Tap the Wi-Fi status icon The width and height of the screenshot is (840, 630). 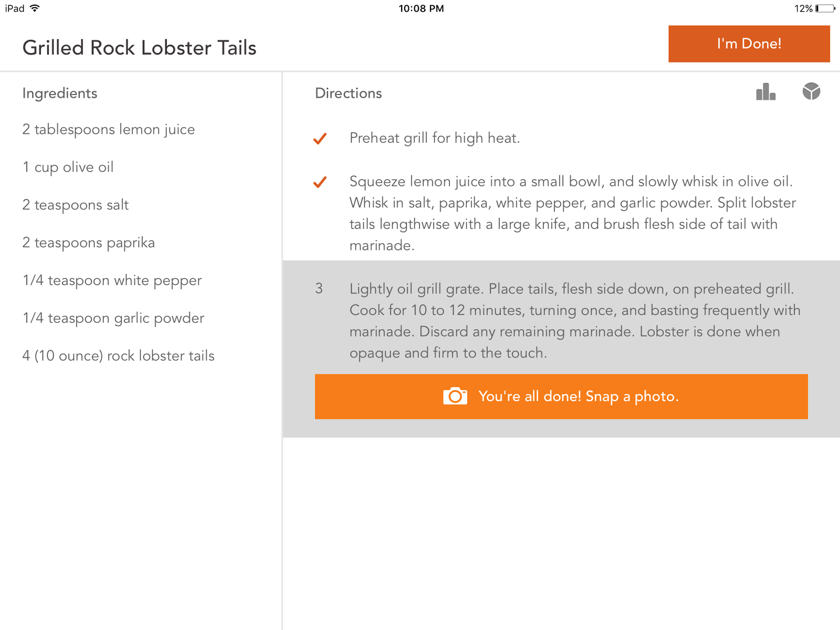click(35, 8)
